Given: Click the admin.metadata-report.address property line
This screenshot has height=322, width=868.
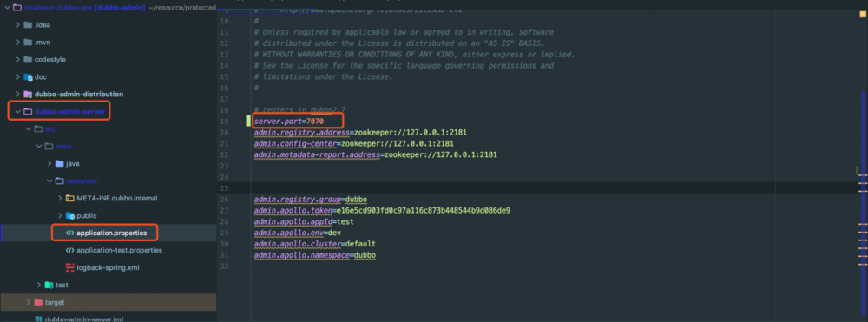Looking at the screenshot, I should point(375,154).
